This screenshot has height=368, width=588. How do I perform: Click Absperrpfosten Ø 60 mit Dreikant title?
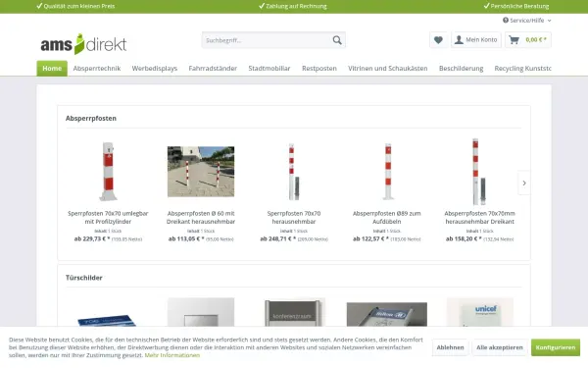(201, 218)
